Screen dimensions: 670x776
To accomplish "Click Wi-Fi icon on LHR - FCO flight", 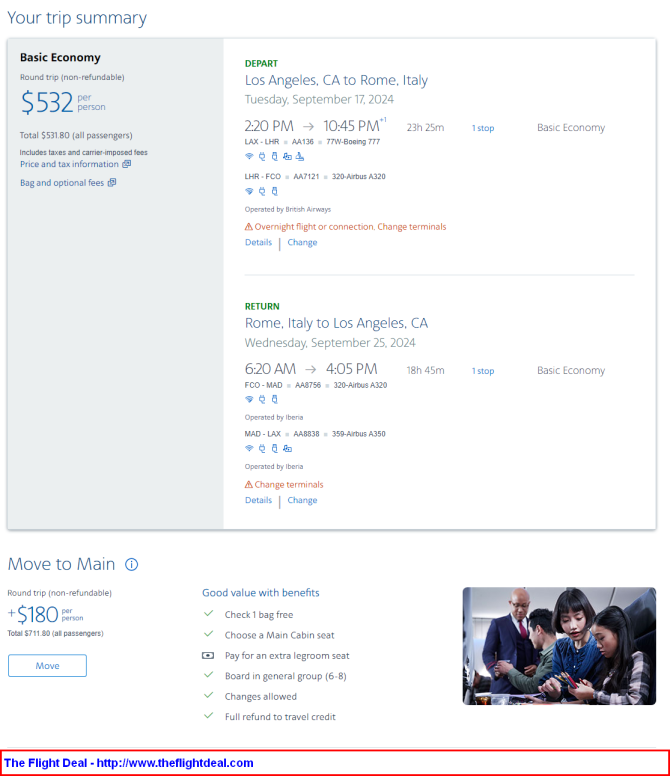I will click(249, 191).
